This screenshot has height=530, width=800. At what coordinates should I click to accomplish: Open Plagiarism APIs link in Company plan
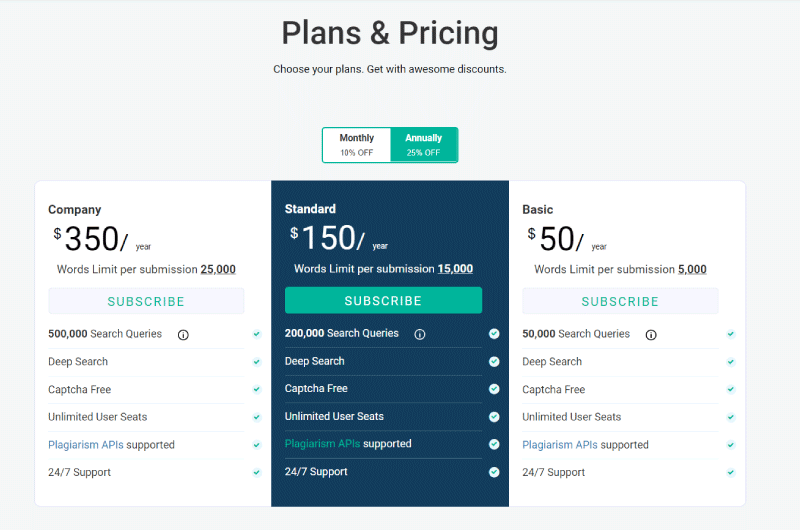86,445
